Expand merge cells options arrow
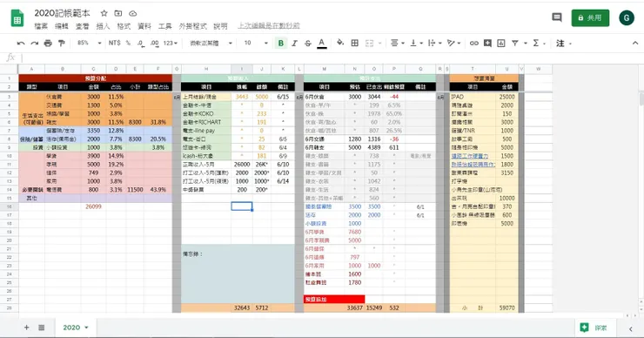This screenshot has width=644, height=338. 380,44
